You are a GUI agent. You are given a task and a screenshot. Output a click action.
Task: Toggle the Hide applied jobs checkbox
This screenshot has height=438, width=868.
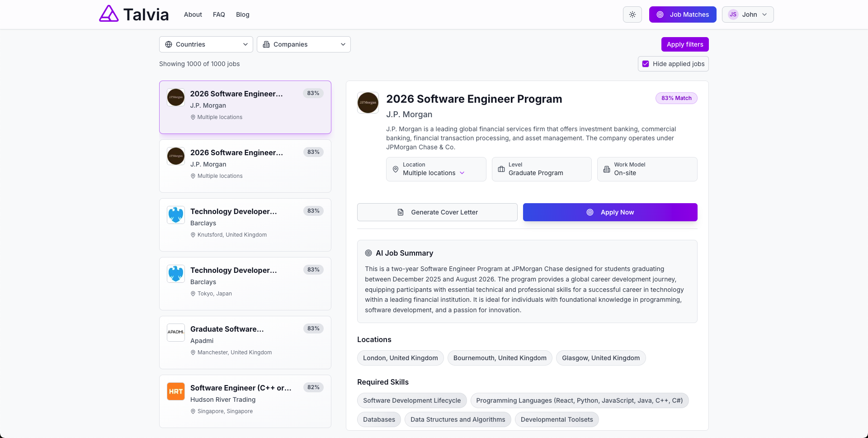coord(646,64)
